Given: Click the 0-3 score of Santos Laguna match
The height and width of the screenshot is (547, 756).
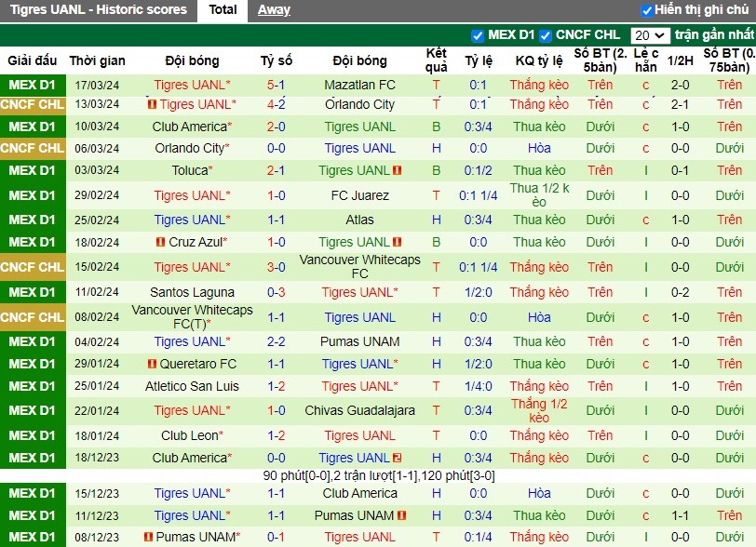Looking at the screenshot, I should pyautogui.click(x=276, y=292).
